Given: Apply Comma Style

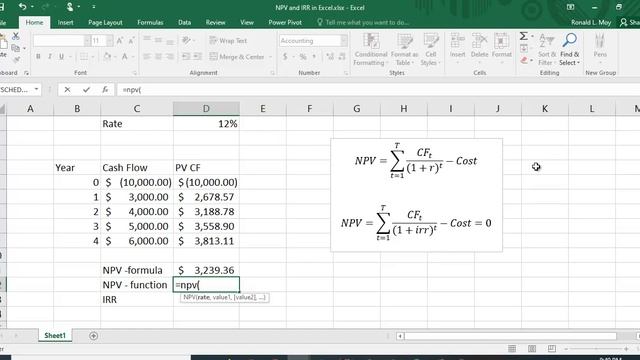Looking at the screenshot, I should tap(314, 57).
